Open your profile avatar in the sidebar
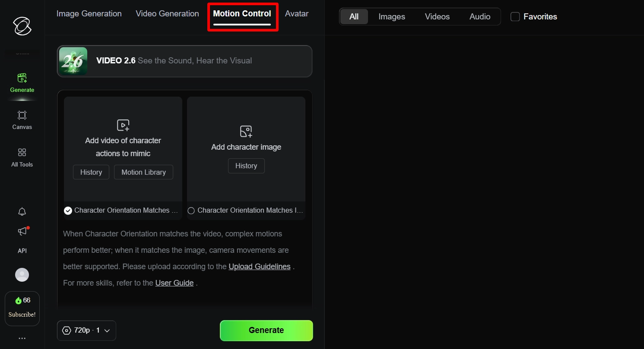 [x=22, y=275]
